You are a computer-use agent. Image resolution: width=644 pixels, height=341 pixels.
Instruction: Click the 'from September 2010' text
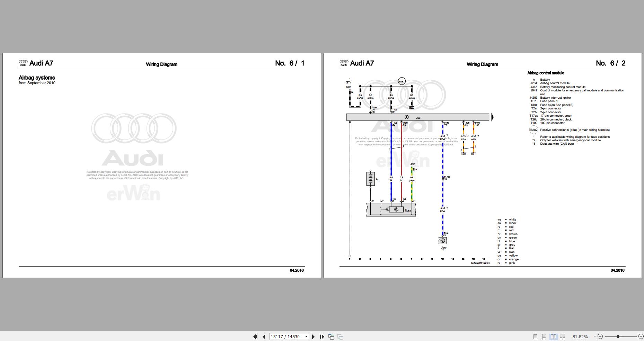point(37,83)
